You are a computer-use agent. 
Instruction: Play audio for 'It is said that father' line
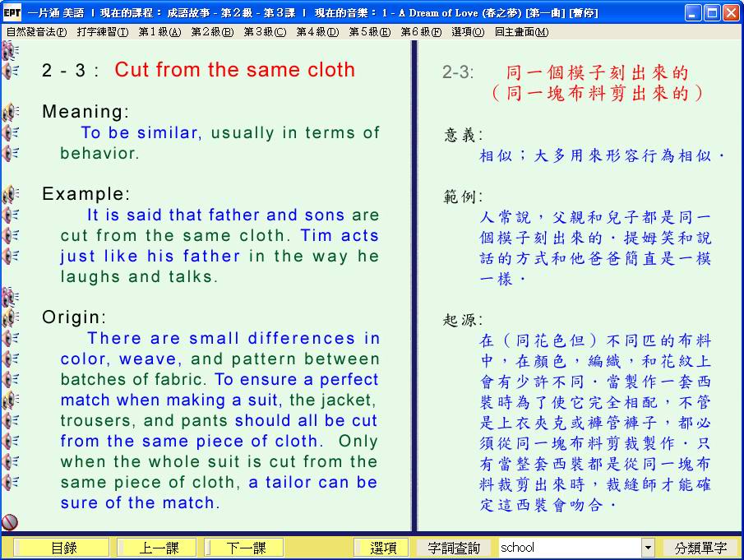point(10,215)
